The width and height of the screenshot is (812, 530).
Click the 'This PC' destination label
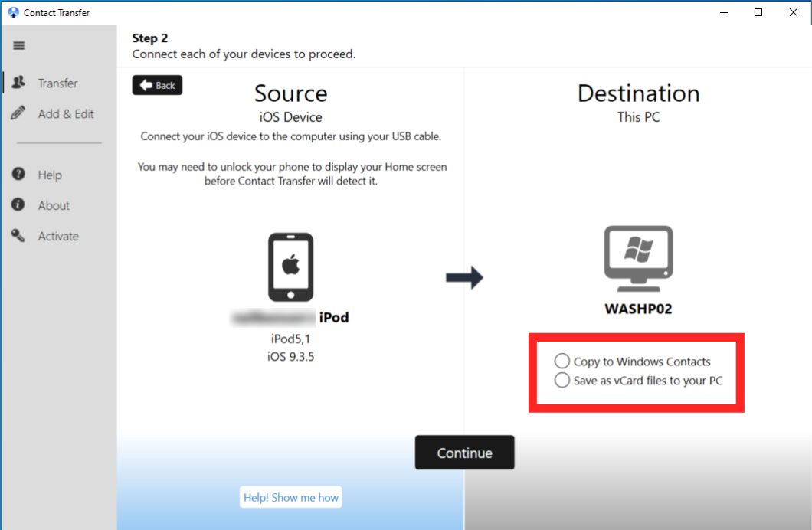(639, 117)
